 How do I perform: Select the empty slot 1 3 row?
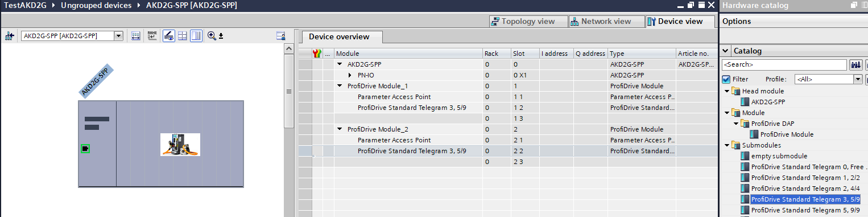coord(507,118)
